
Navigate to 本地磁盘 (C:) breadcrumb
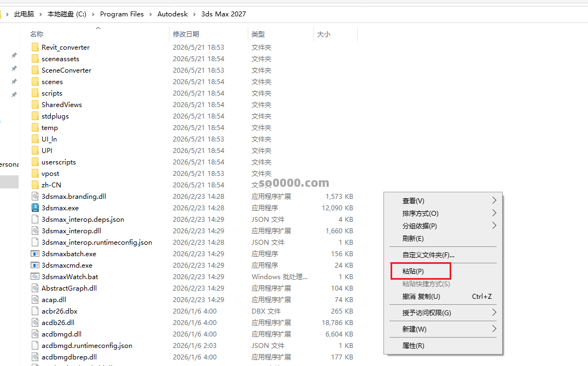click(67, 14)
